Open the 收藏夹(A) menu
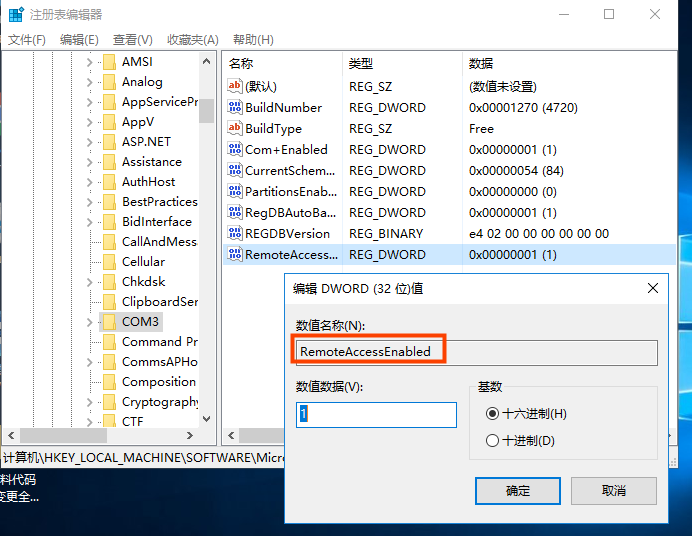692x536 pixels. pos(192,40)
